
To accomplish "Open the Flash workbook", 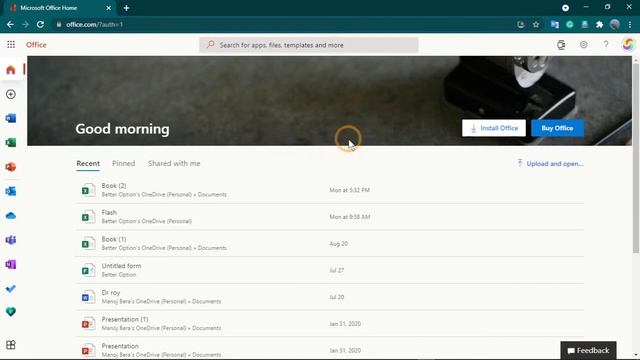I will [x=330, y=217].
